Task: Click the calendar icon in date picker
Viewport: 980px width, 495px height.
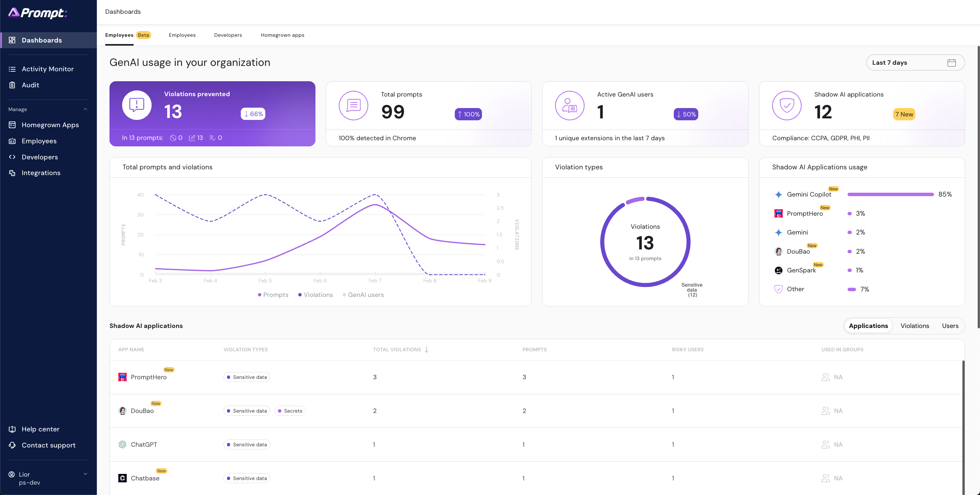Action: [x=951, y=63]
